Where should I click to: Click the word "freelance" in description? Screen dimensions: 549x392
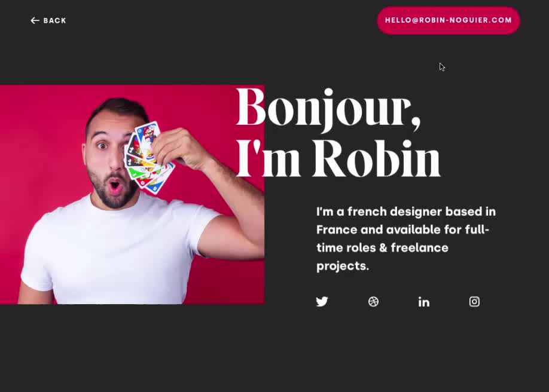[419, 248]
